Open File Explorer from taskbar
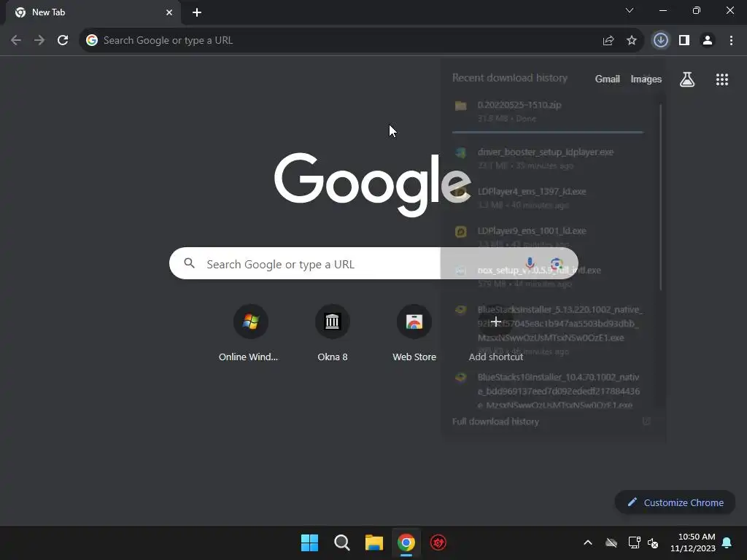 click(374, 542)
